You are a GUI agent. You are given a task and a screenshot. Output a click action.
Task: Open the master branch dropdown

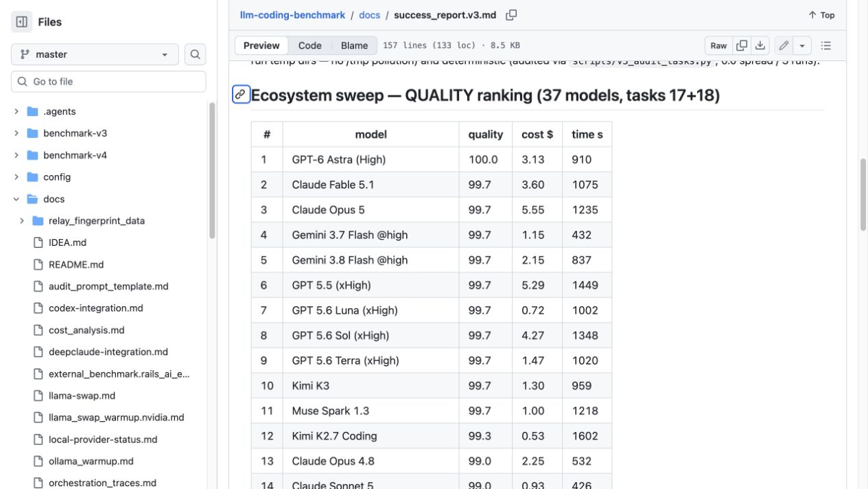click(95, 54)
